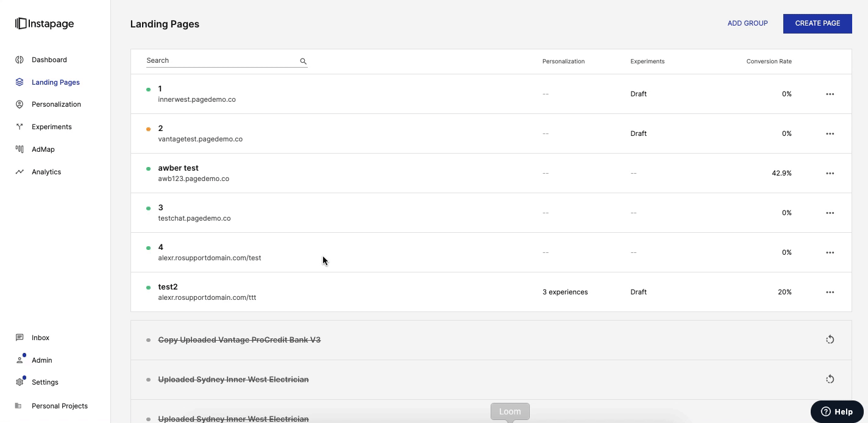Viewport: 868px width, 423px height.
Task: Open landing page named 2
Action: coord(160,129)
